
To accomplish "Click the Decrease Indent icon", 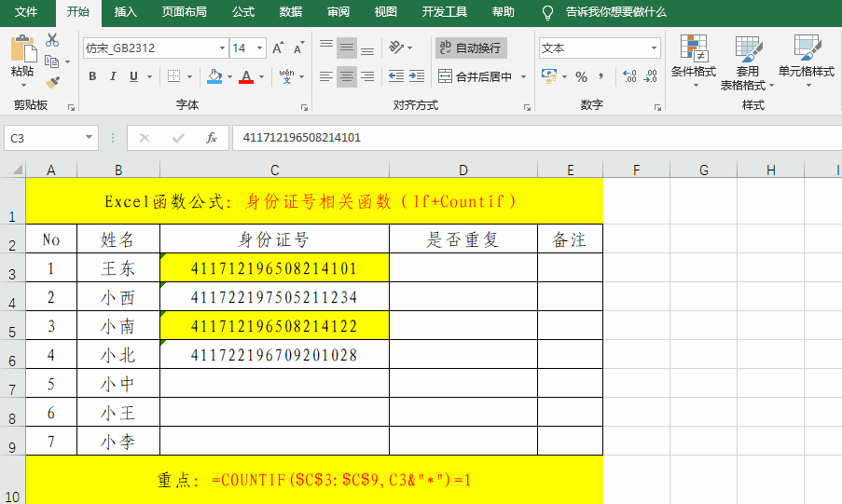I will click(395, 76).
